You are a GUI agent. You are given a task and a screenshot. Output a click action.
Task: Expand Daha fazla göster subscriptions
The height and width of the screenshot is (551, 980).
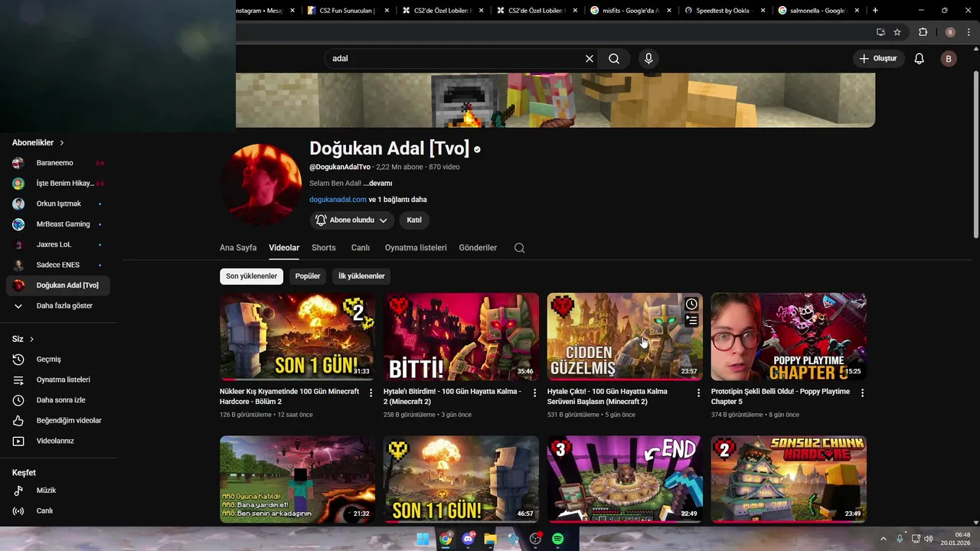click(x=58, y=306)
